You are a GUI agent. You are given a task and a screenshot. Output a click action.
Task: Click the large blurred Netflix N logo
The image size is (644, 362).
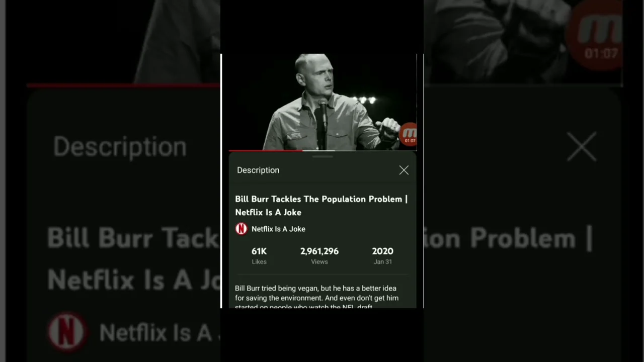click(66, 332)
